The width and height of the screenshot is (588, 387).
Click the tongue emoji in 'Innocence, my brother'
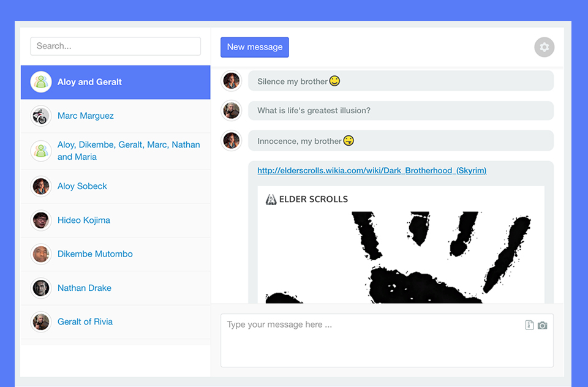349,140
